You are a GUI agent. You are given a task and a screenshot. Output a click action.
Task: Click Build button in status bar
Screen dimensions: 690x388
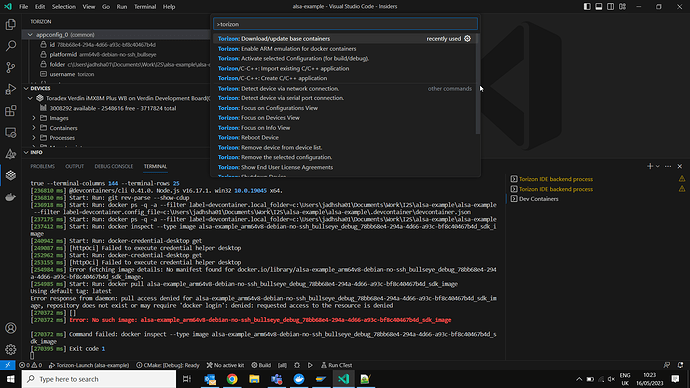tap(261, 365)
